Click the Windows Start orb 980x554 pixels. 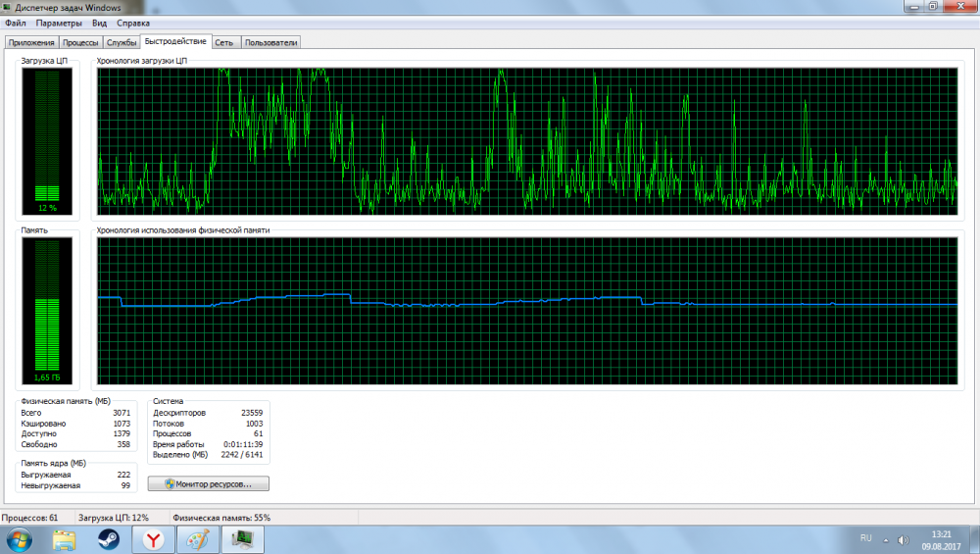19,539
